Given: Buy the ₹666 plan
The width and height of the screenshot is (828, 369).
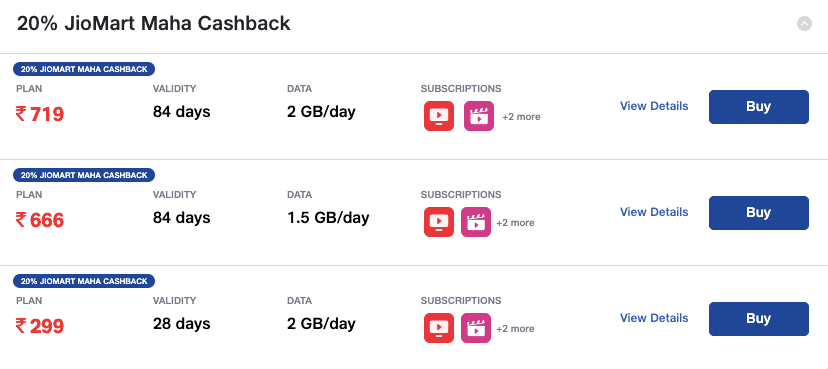Looking at the screenshot, I should coord(759,213).
